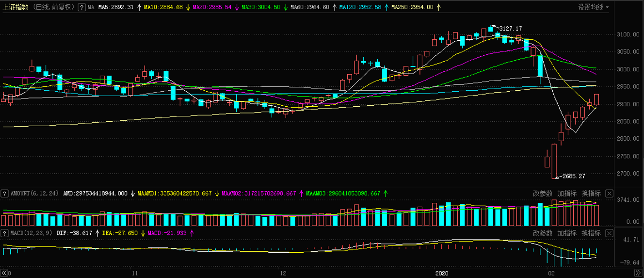Select the MA20 magenta average label
The height and width of the screenshot is (278, 644).
click(x=213, y=7)
